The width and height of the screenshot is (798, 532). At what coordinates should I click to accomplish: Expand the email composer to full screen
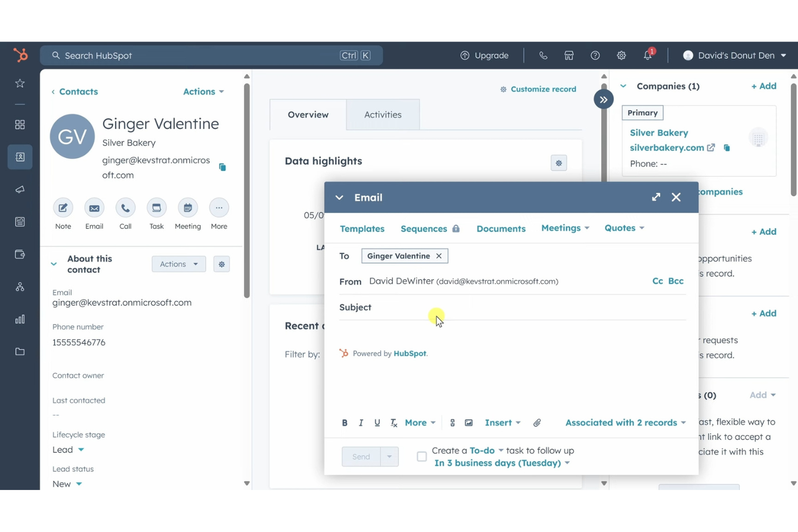pos(656,197)
